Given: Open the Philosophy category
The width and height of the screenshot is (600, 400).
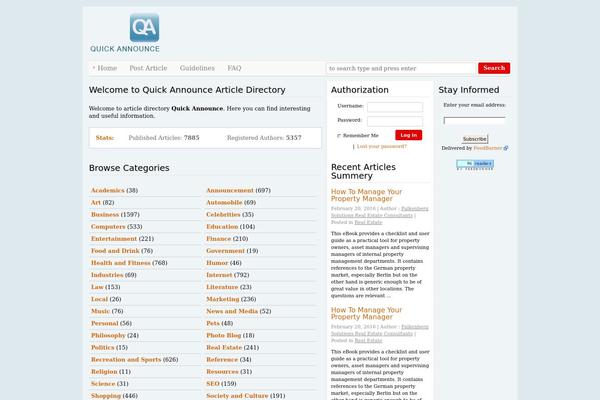Looking at the screenshot, I should (x=108, y=335).
